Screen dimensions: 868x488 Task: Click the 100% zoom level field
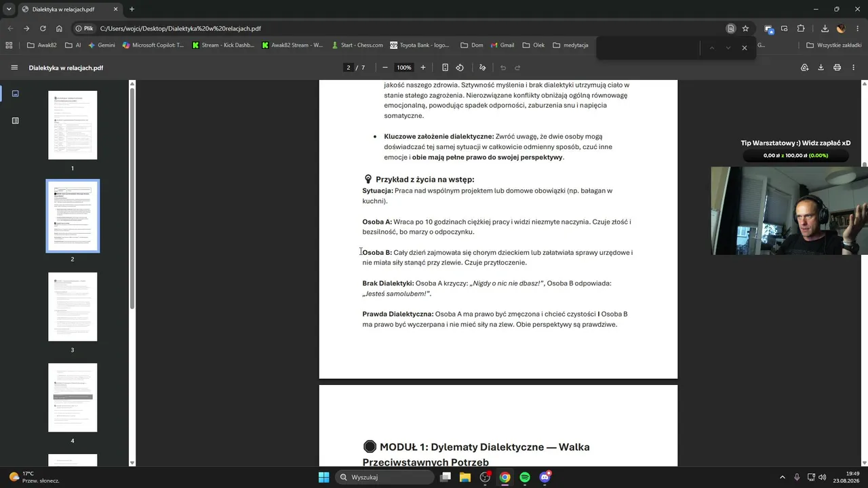click(x=404, y=68)
